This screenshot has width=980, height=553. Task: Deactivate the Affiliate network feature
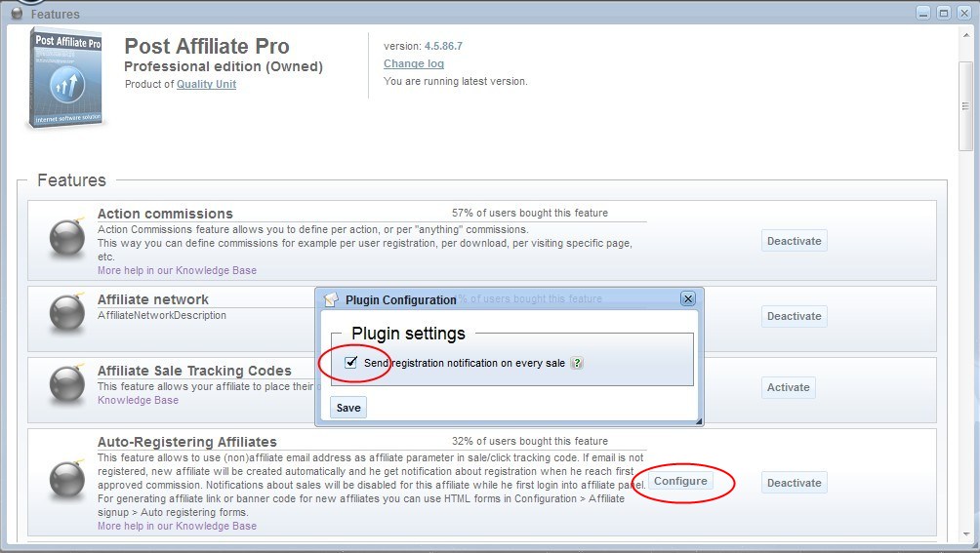pos(795,316)
